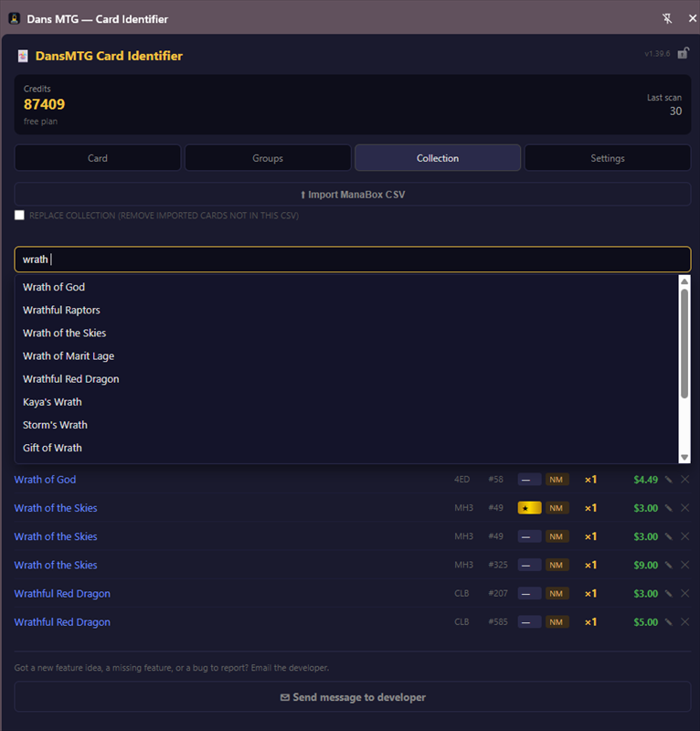Screen dimensions: 700x731
Task: Delete the foil Wrath of the Skies entry
Action: [x=684, y=508]
